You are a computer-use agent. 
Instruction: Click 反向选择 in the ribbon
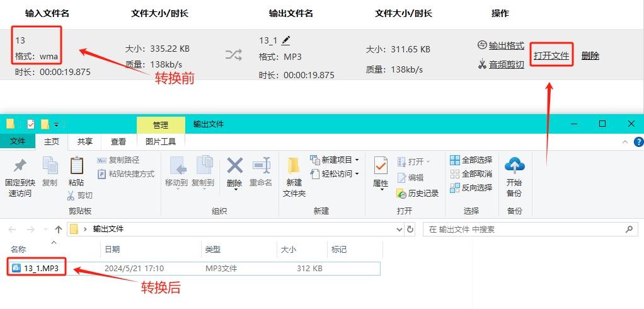(471, 188)
